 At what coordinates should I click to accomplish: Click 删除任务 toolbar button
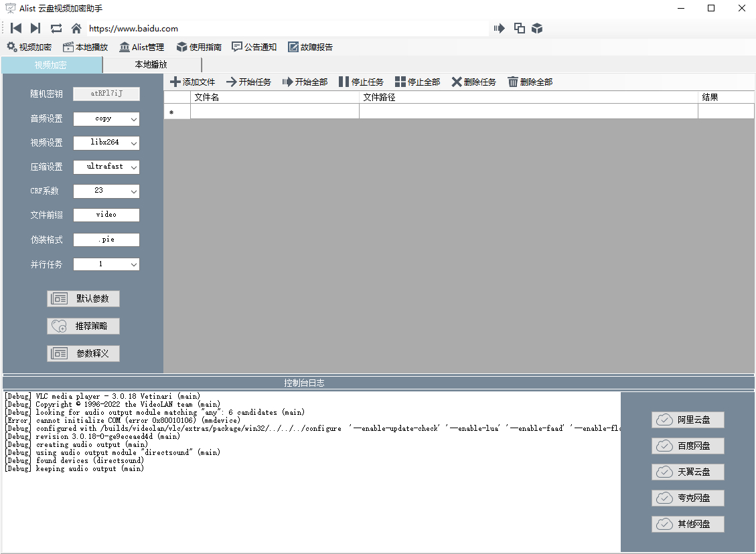tap(473, 82)
